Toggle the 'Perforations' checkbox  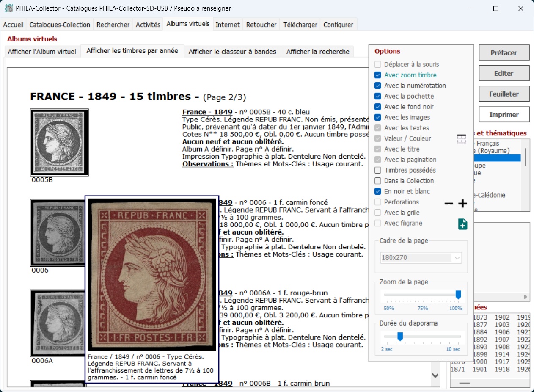(x=378, y=202)
